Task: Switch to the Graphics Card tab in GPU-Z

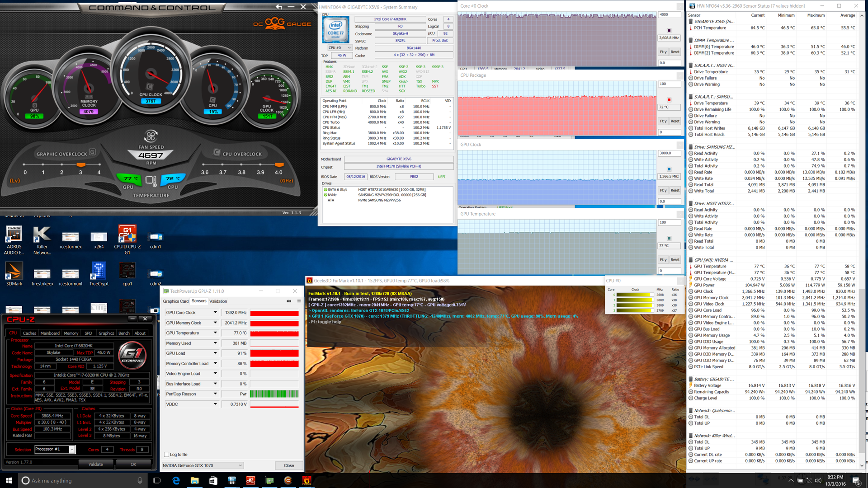Action: (x=175, y=301)
